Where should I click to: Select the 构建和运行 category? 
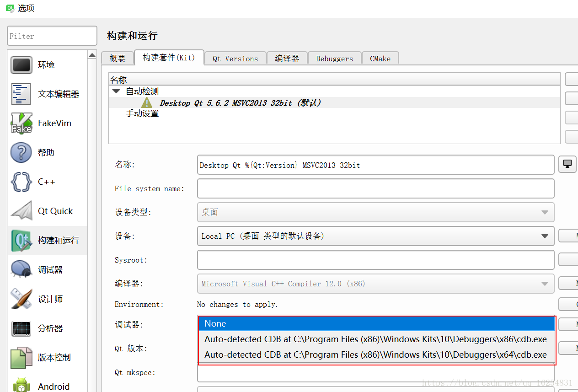click(47, 241)
